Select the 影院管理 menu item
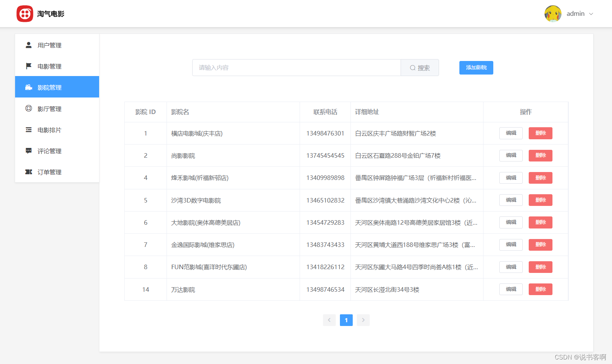Image resolution: width=612 pixels, height=364 pixels. pyautogui.click(x=57, y=87)
